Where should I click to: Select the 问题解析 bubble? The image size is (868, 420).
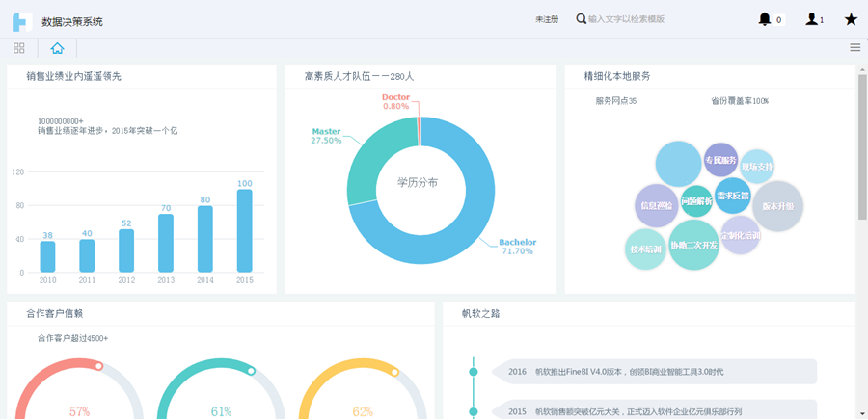tap(696, 201)
